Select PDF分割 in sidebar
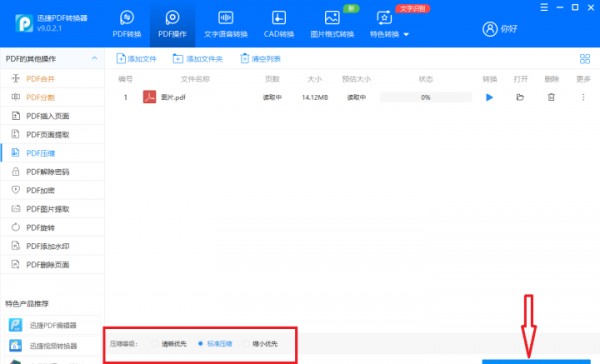The height and width of the screenshot is (364, 600). [52, 97]
